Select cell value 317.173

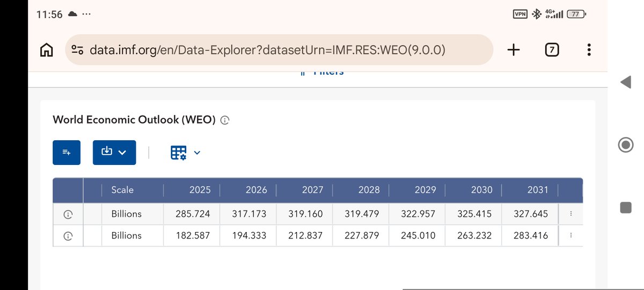[249, 214]
